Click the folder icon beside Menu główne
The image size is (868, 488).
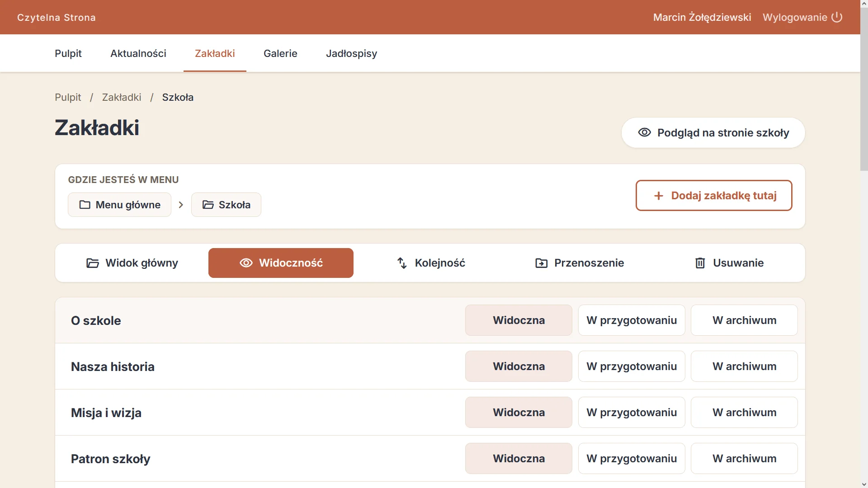click(x=85, y=205)
